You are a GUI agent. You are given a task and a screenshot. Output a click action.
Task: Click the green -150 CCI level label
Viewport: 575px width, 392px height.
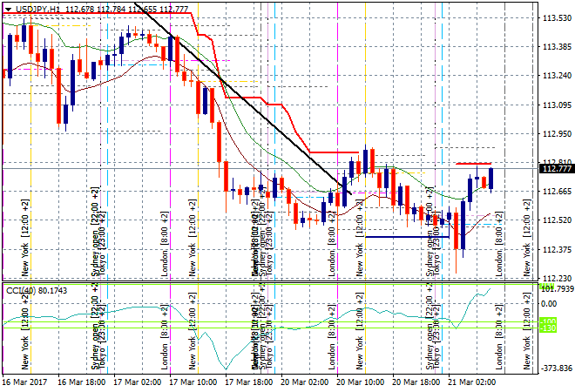(548, 328)
